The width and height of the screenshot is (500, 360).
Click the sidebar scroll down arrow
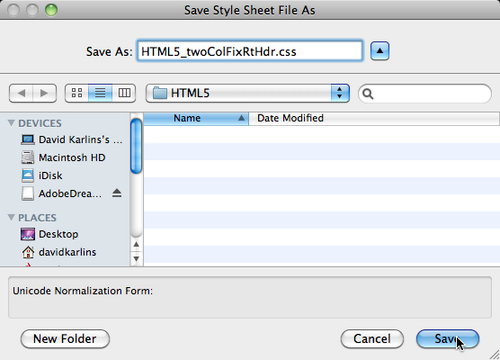(x=136, y=258)
